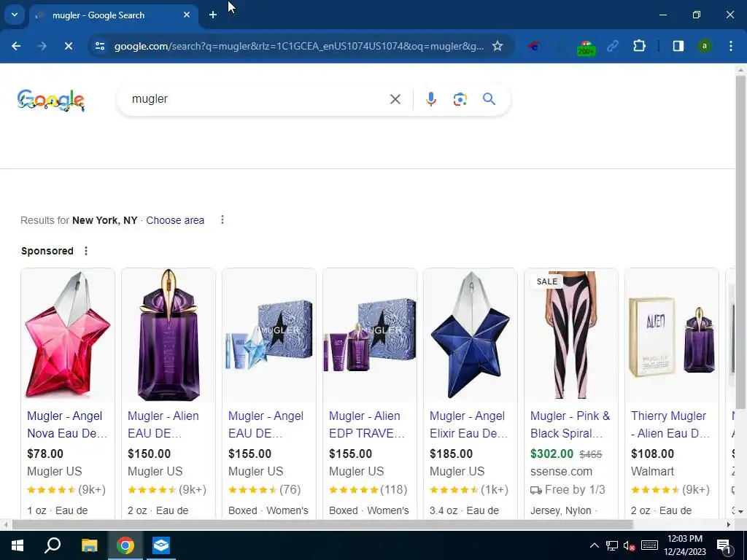Click the (118) star rating

(368, 489)
